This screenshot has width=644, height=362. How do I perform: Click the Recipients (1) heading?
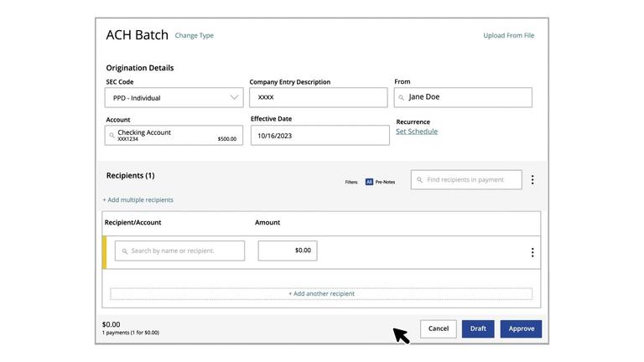click(x=130, y=176)
